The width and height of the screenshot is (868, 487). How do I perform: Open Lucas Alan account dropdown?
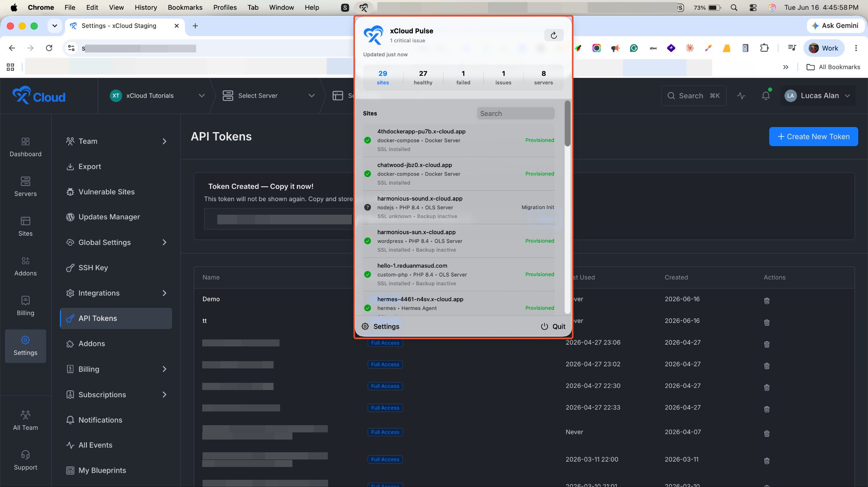tap(818, 96)
